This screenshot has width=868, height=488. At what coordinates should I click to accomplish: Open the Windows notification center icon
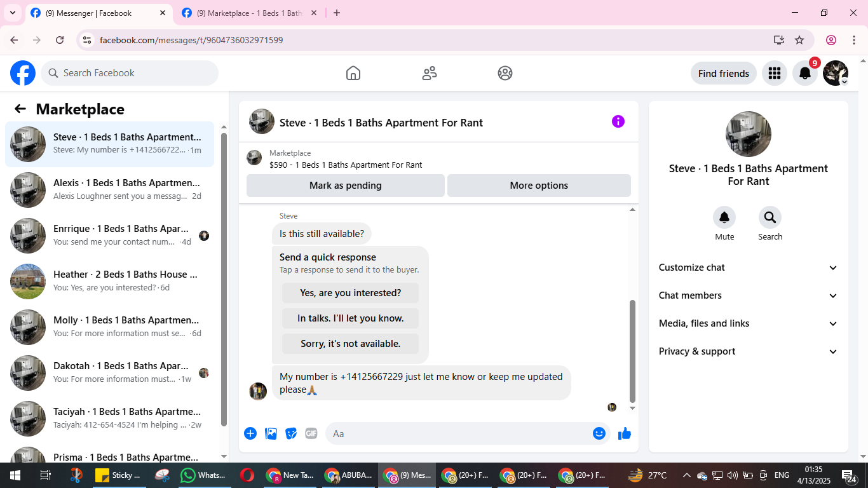coord(850,475)
